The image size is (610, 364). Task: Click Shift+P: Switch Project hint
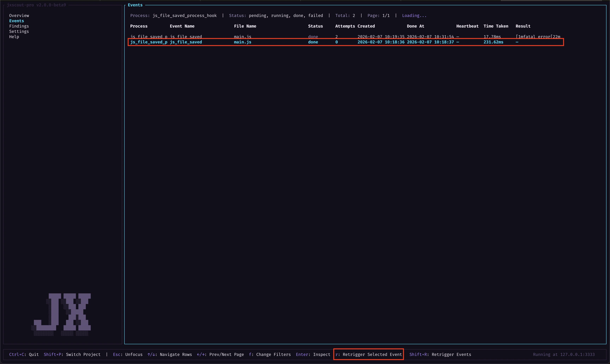[72, 354]
